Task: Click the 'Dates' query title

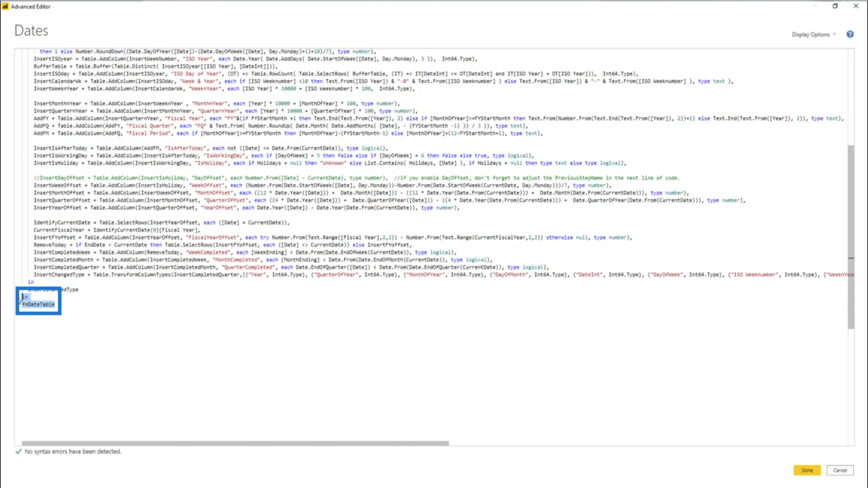Action: point(31,30)
